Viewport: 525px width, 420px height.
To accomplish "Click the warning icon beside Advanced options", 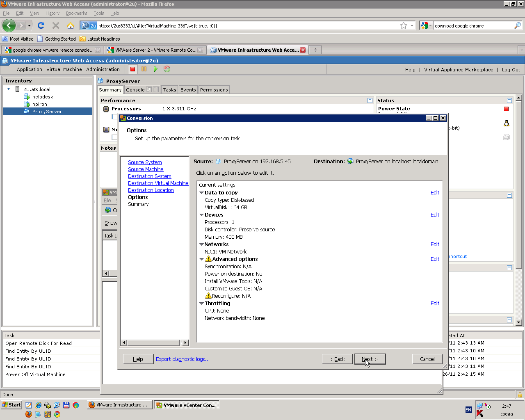I will pos(208,259).
